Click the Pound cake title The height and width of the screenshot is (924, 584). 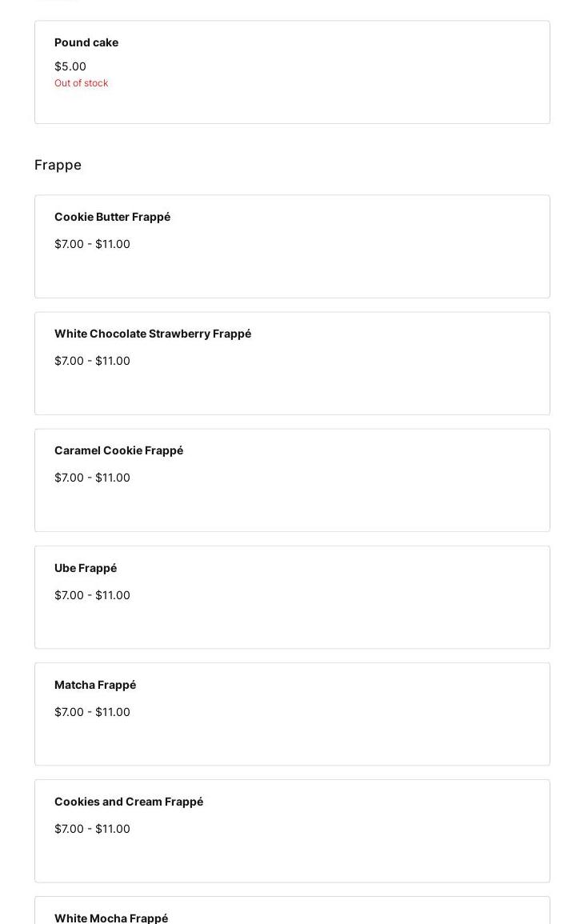tap(86, 42)
